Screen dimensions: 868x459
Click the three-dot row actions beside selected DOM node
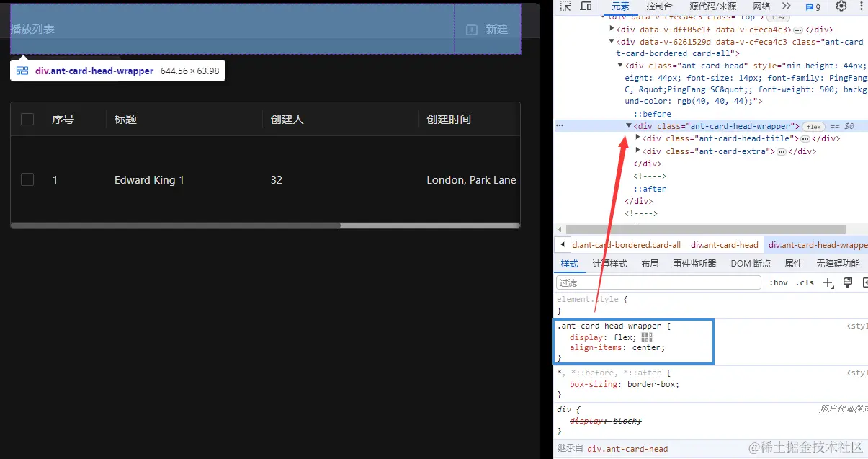point(560,125)
